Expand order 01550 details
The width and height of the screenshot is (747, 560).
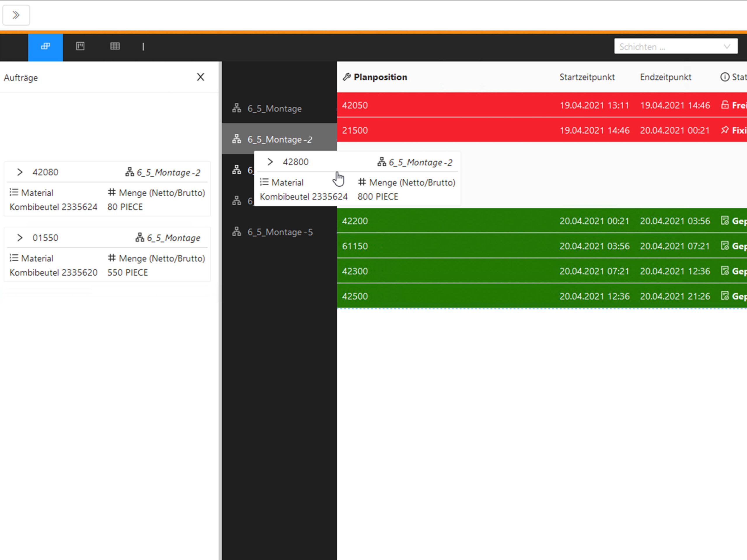pos(20,238)
